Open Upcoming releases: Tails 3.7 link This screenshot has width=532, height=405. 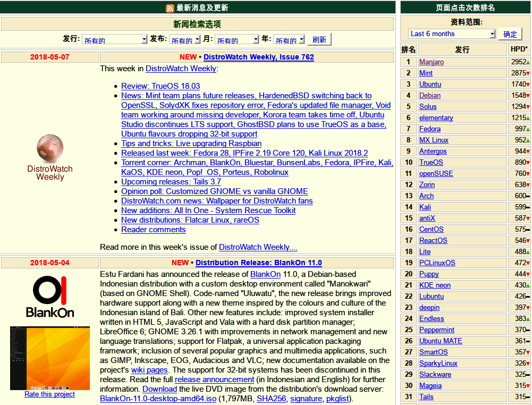point(171,182)
